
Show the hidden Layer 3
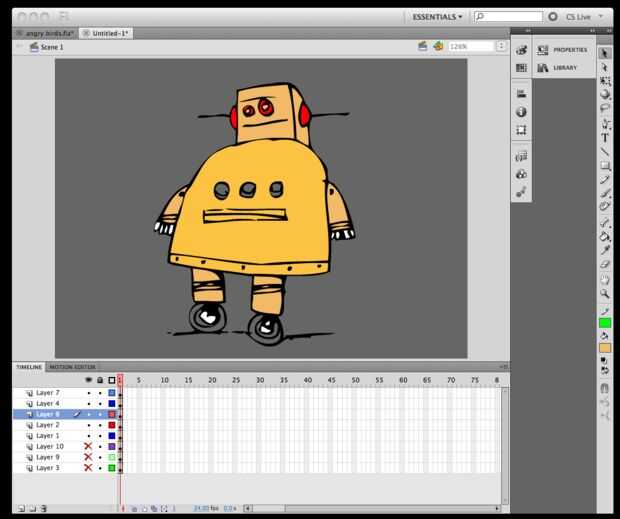click(88, 468)
